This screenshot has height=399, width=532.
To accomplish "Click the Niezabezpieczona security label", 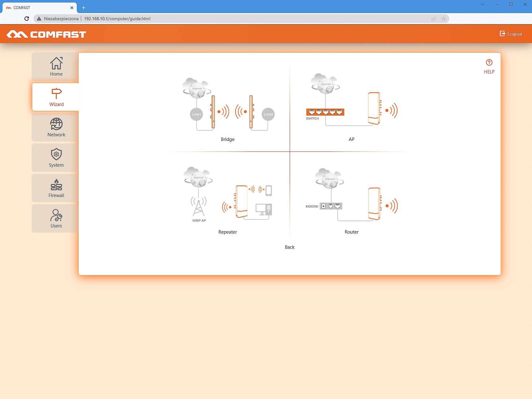I will click(x=61, y=19).
